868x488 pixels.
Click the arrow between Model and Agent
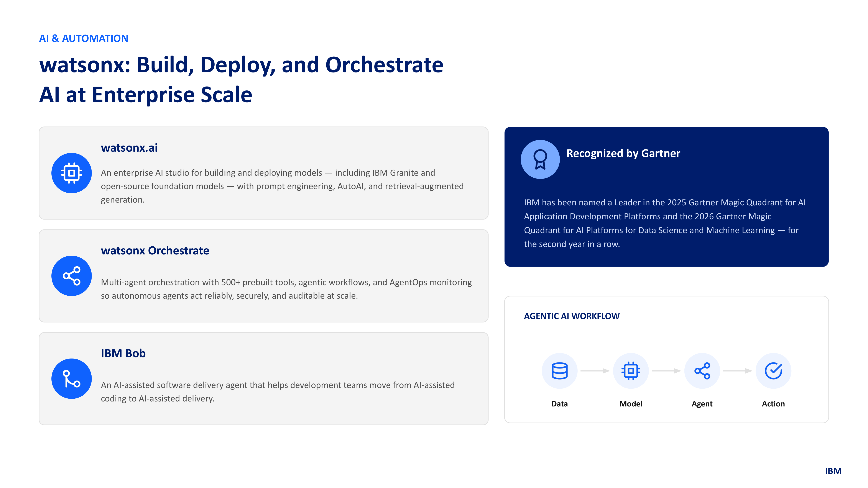666,371
